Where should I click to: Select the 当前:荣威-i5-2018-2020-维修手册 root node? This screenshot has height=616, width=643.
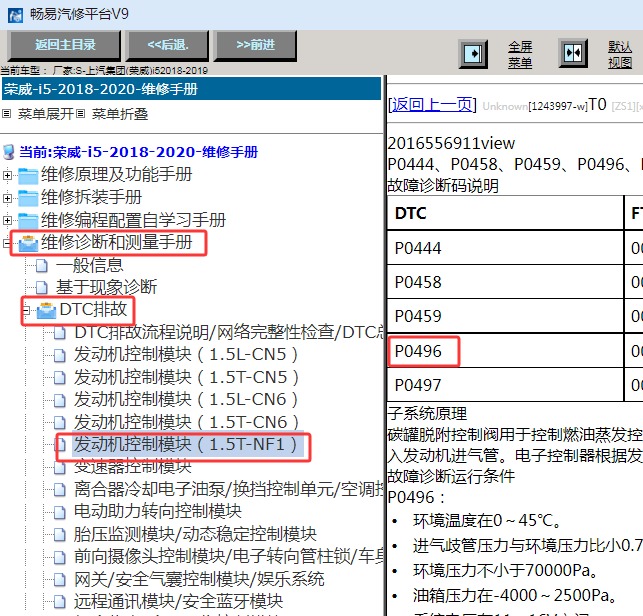point(139,152)
